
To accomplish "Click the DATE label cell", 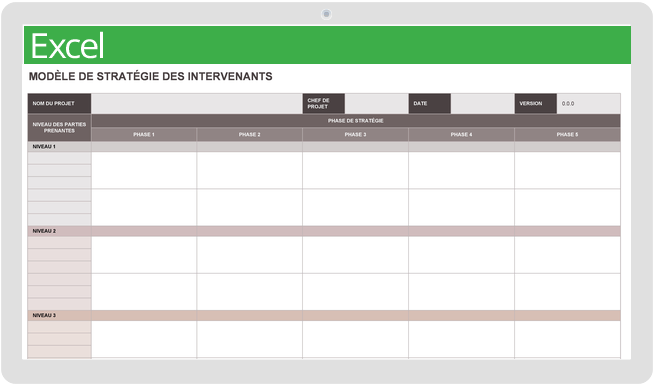I will click(x=430, y=103).
